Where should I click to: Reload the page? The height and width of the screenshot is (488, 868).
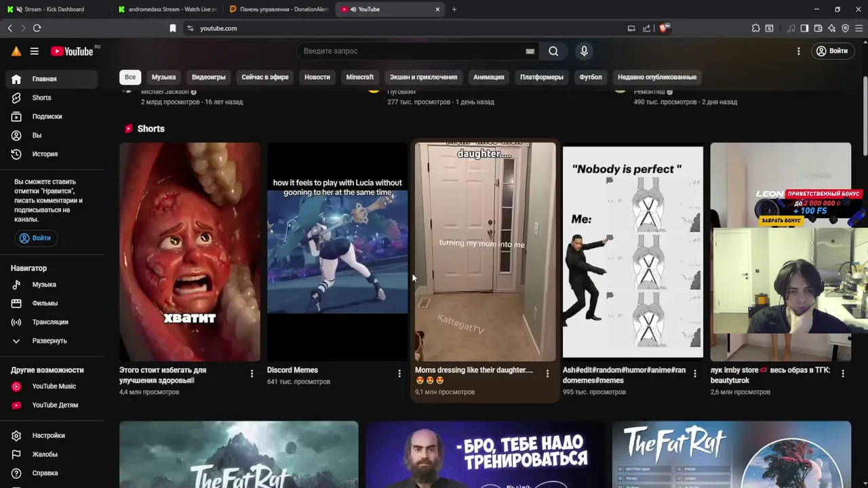pyautogui.click(x=37, y=28)
